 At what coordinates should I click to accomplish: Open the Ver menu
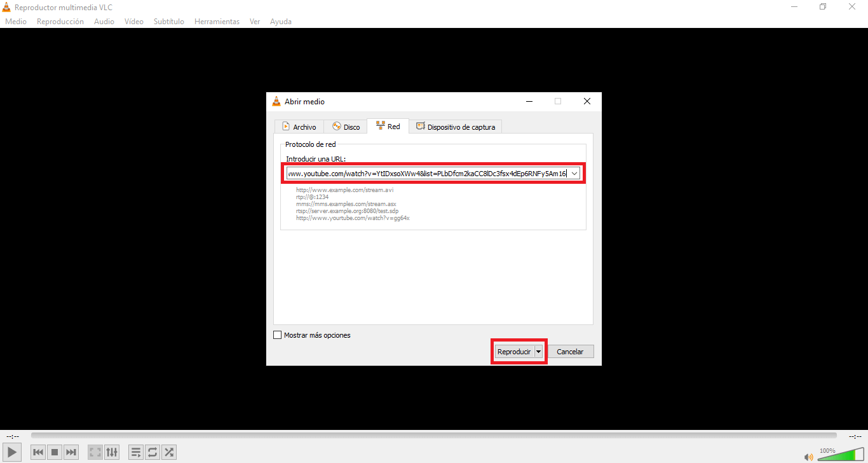pyautogui.click(x=255, y=22)
